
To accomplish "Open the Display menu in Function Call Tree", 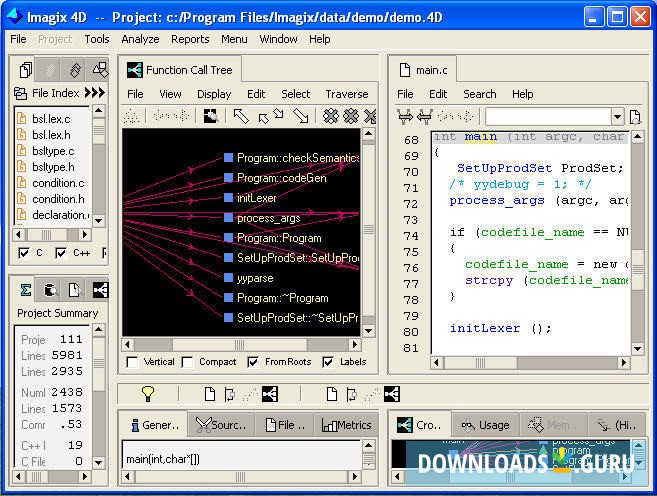I will [x=214, y=94].
